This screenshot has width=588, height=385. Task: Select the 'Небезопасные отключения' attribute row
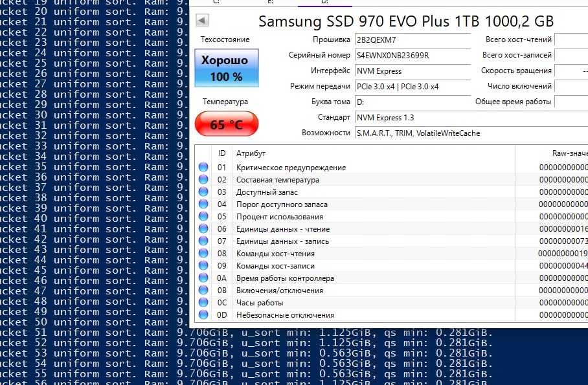pyautogui.click(x=391, y=315)
